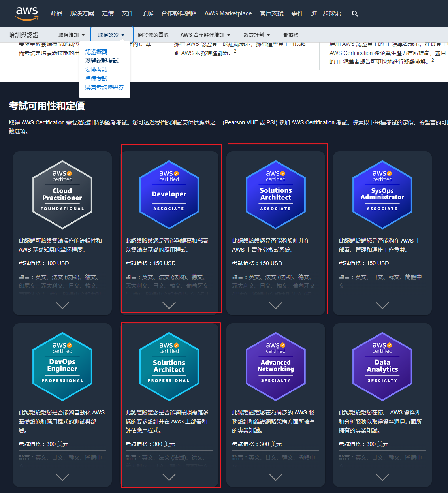Click Data Analytics price 300 美元

click(x=364, y=444)
